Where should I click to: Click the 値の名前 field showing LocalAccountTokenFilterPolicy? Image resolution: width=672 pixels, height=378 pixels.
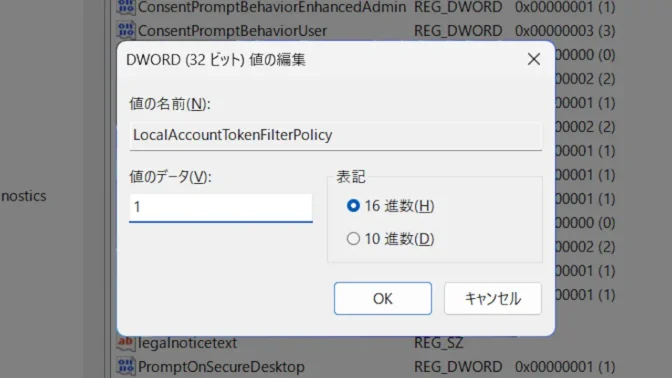coord(336,136)
